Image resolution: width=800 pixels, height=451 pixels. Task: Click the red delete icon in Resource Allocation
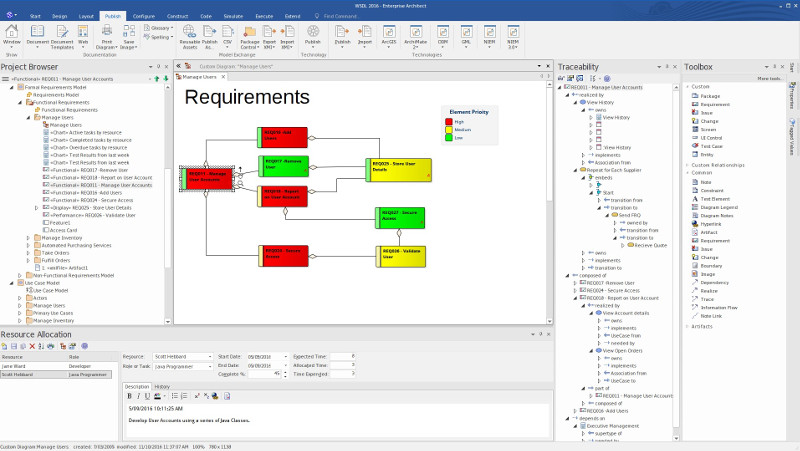31,346
